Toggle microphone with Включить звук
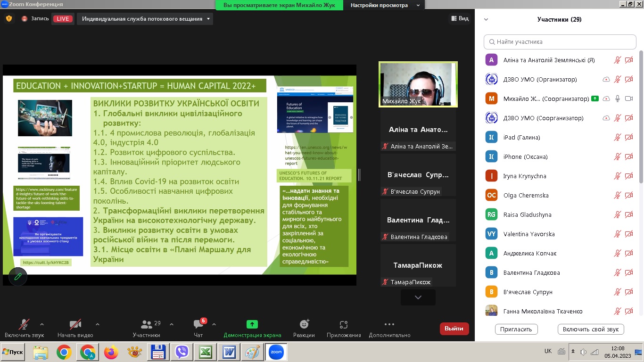This screenshot has height=362, width=644. (x=24, y=325)
